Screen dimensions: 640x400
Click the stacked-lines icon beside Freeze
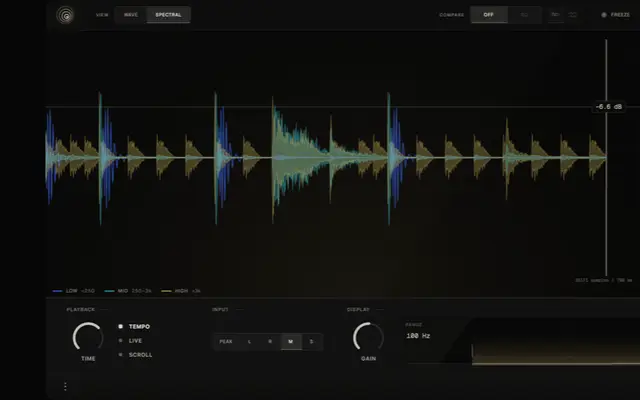tap(573, 15)
